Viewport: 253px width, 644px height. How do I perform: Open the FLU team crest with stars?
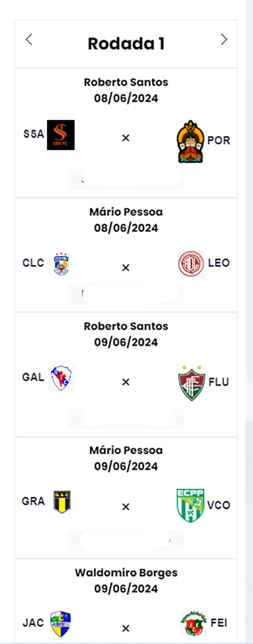tap(191, 382)
